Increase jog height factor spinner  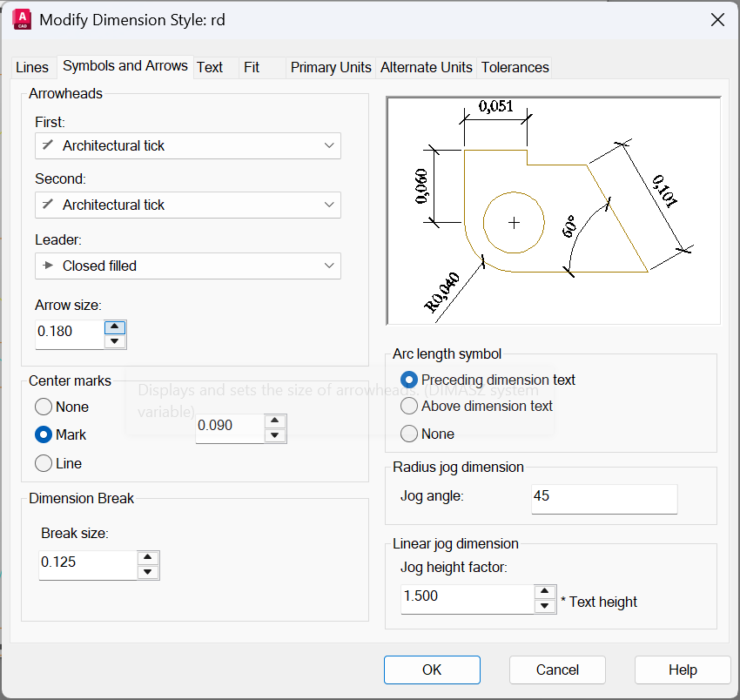pyautogui.click(x=545, y=591)
